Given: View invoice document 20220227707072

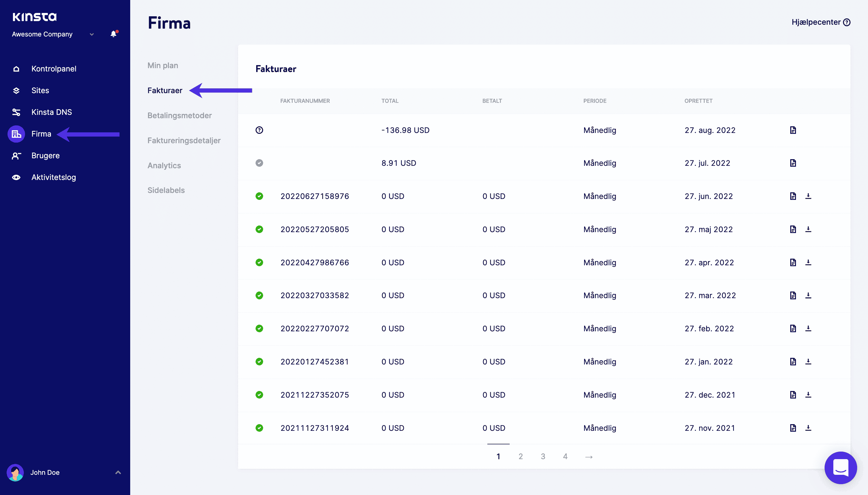Looking at the screenshot, I should coord(793,328).
